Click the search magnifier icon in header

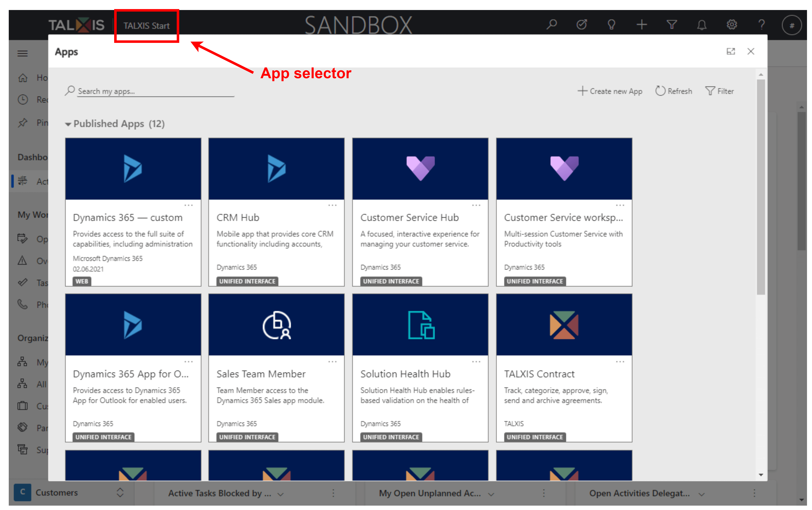(x=552, y=25)
